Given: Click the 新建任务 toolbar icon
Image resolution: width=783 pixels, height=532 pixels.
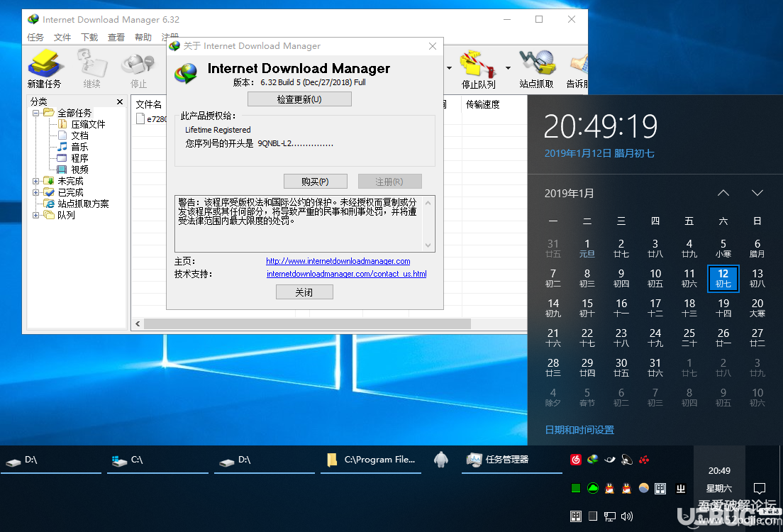Looking at the screenshot, I should point(45,69).
